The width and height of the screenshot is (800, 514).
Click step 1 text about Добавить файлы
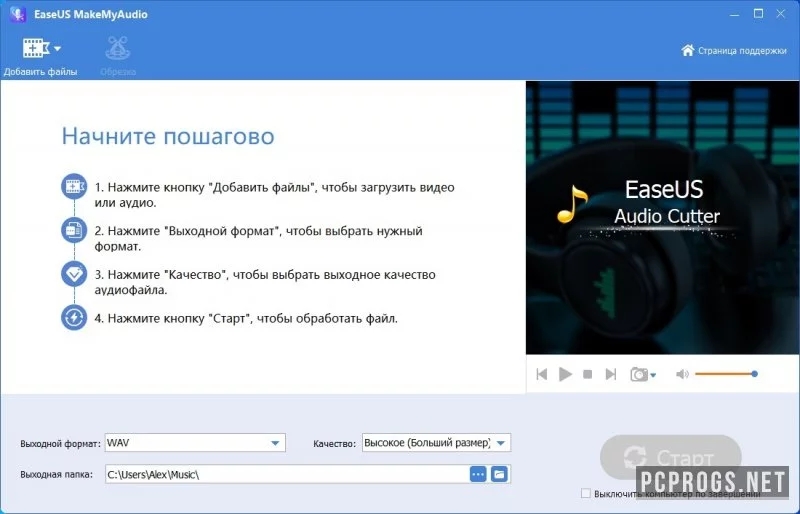[274, 194]
